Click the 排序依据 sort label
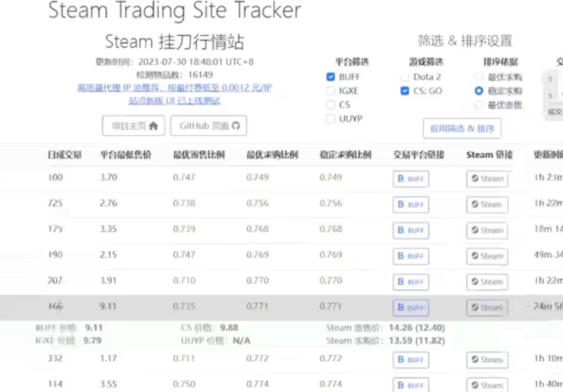This screenshot has width=563, height=392. tap(500, 62)
